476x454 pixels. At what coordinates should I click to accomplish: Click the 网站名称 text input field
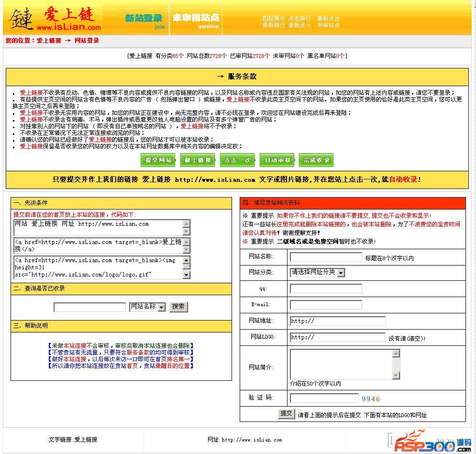(326, 257)
